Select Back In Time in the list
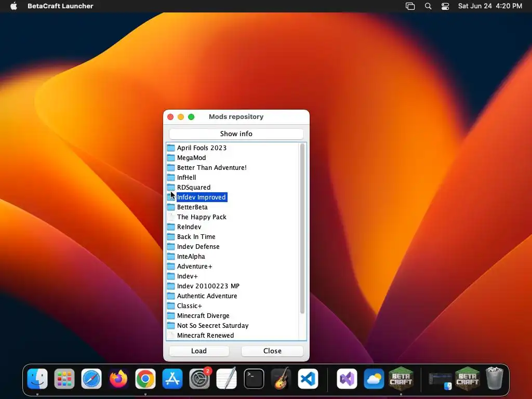This screenshot has width=532, height=399. [x=196, y=236]
